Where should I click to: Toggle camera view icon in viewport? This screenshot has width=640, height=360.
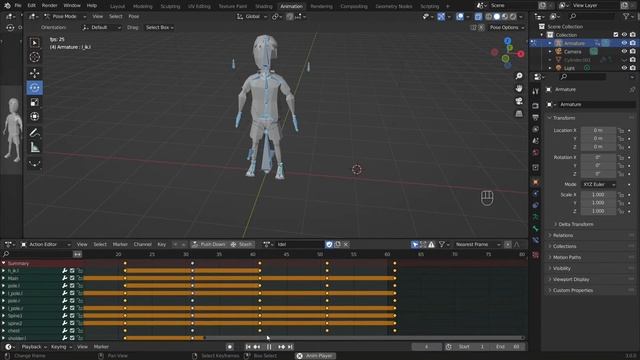[x=519, y=101]
